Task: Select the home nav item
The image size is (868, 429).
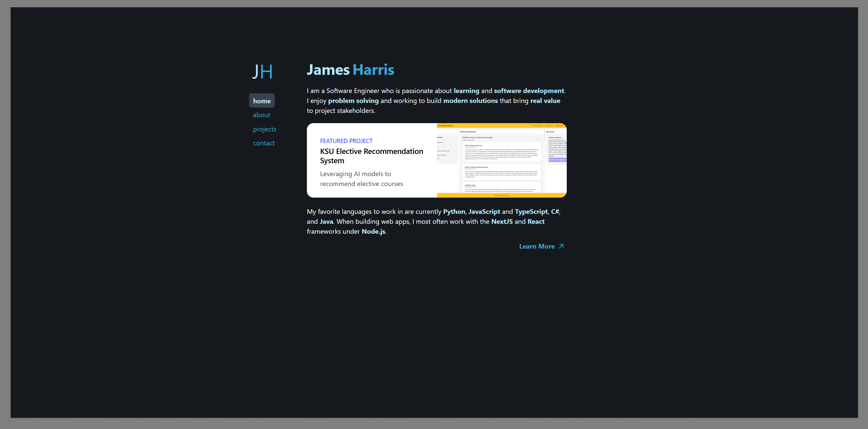Action: coord(262,101)
